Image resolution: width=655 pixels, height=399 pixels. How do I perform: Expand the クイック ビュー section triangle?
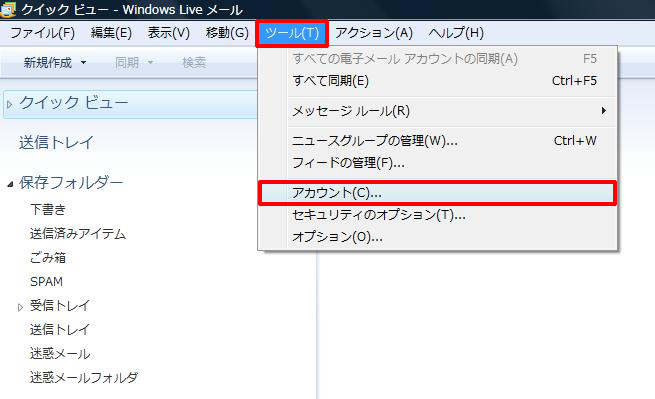tap(10, 104)
